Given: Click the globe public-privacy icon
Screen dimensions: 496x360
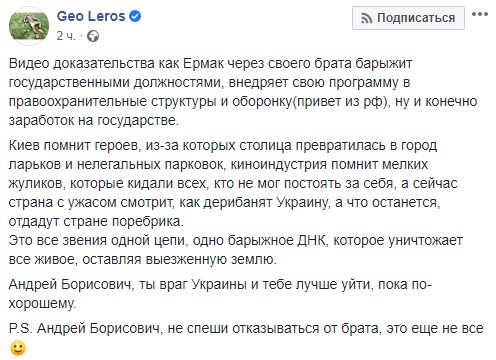Looking at the screenshot, I should point(93,36).
